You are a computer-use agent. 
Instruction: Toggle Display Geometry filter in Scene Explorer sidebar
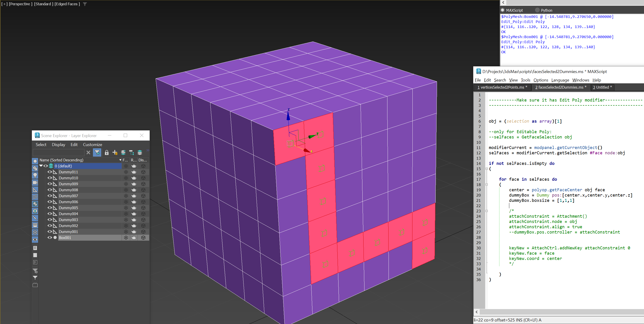pos(35,161)
